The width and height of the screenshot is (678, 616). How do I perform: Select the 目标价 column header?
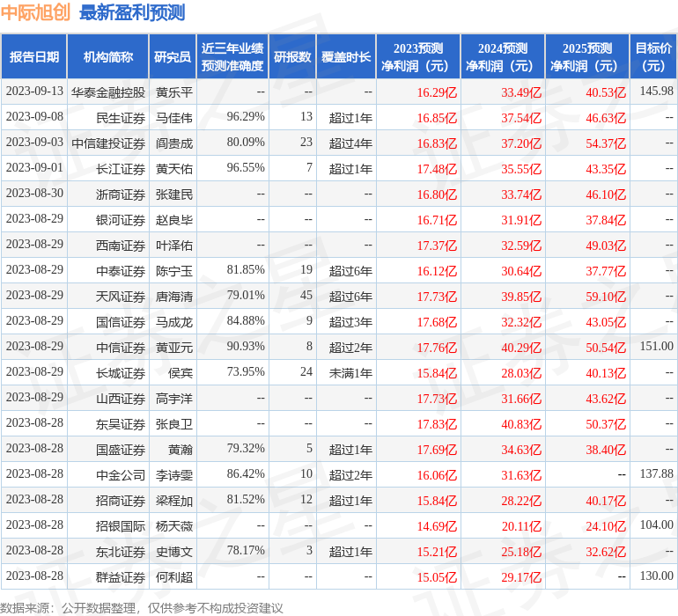pyautogui.click(x=653, y=56)
